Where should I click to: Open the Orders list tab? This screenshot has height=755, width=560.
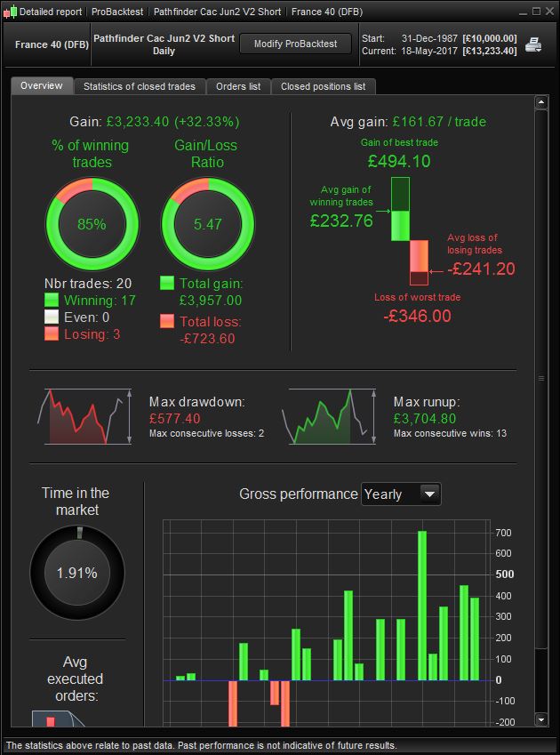[238, 86]
